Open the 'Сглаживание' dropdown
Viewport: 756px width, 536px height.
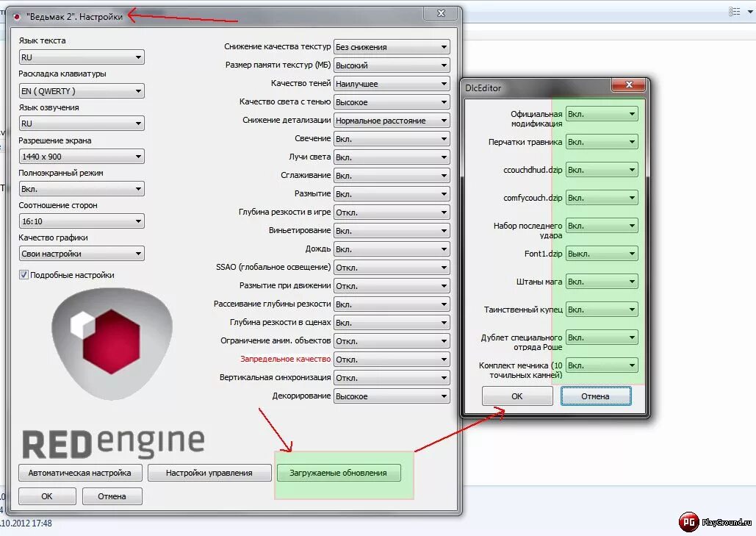tap(392, 175)
